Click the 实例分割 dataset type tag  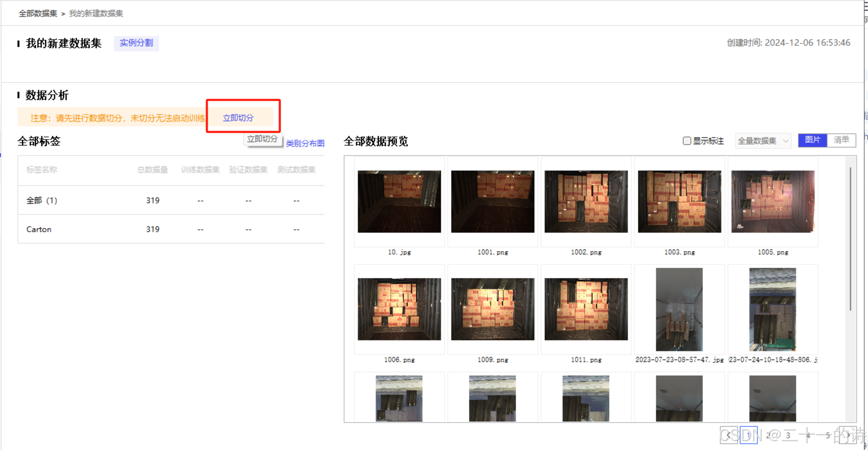click(136, 43)
